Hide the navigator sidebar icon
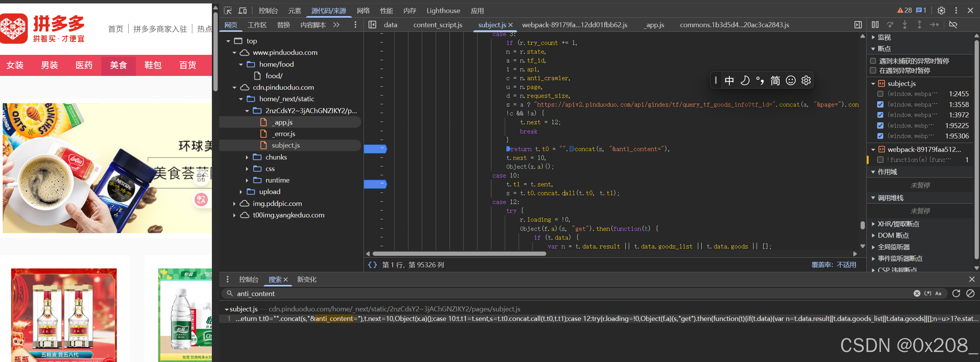 tap(372, 25)
